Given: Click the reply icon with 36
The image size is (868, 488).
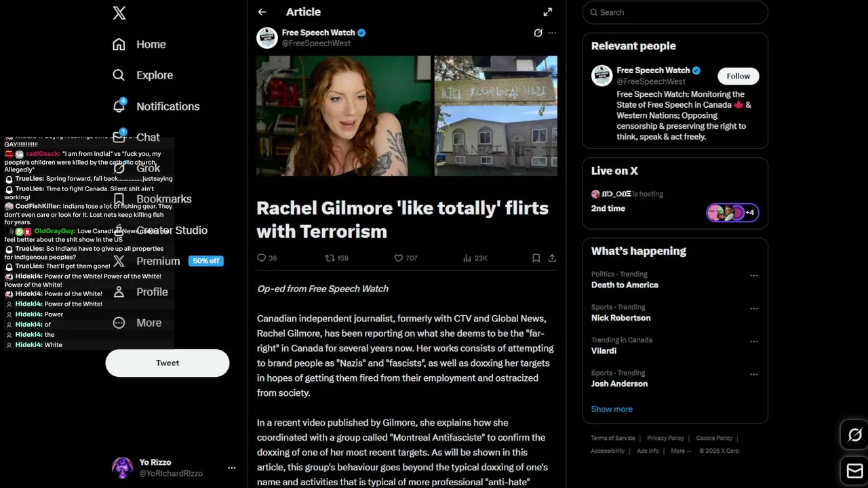Looking at the screenshot, I should pos(262,258).
